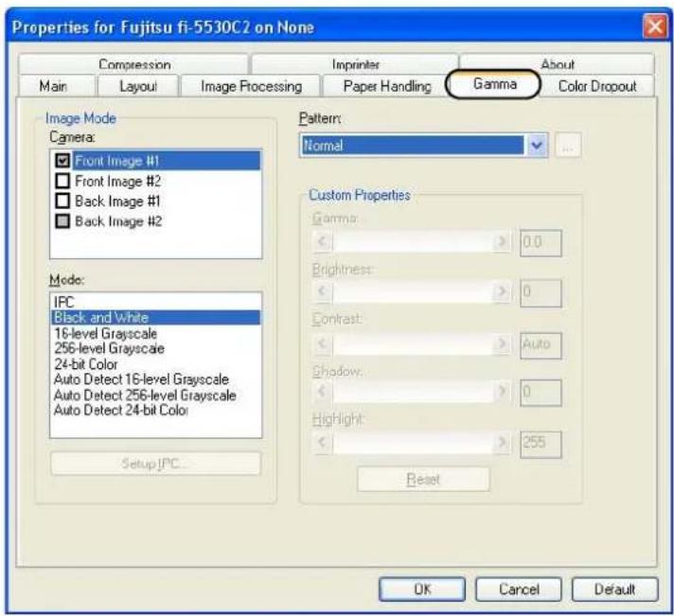Screen dimensions: 674x616
Task: Select Auto Detect 256-level Grayscale
Action: tap(155, 395)
